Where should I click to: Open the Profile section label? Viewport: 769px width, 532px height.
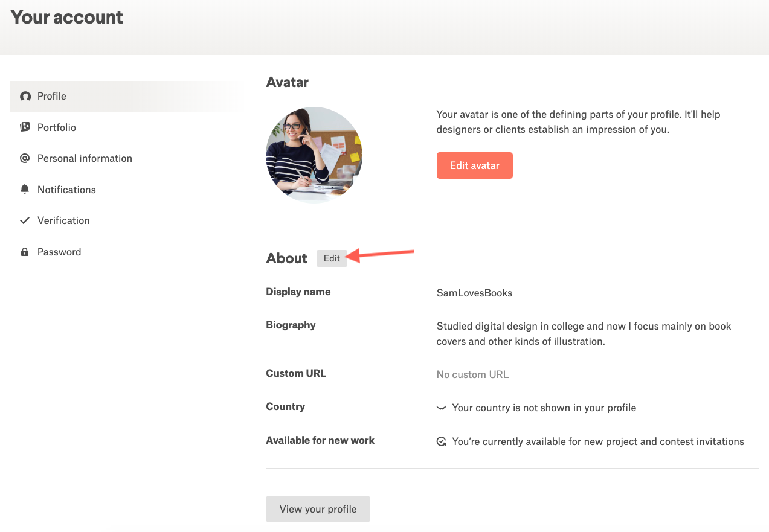click(52, 97)
